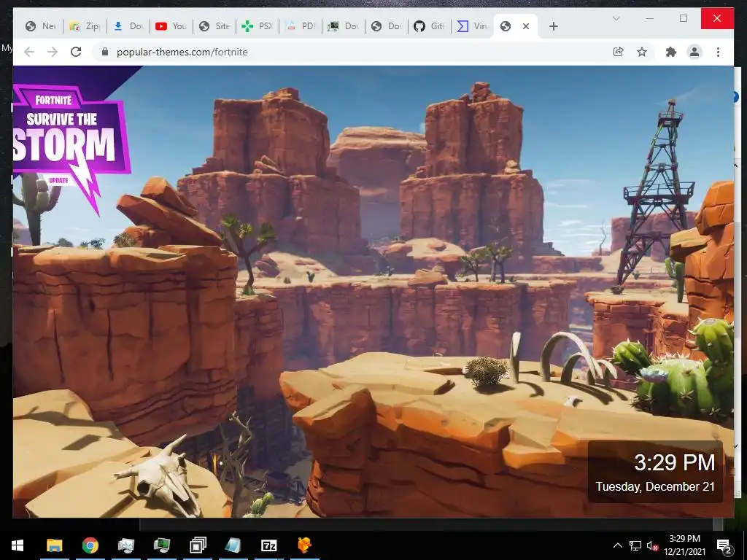Share this page using the share icon
The width and height of the screenshot is (747, 560).
pos(619,52)
